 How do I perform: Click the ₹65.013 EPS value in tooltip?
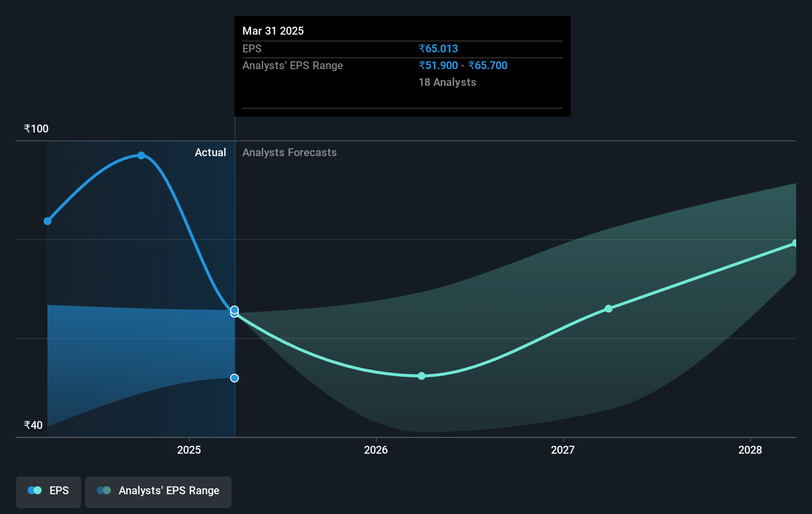pyautogui.click(x=438, y=48)
